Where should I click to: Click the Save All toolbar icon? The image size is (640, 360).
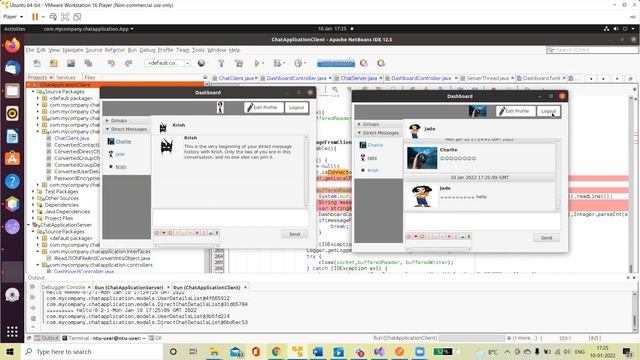click(x=88, y=63)
